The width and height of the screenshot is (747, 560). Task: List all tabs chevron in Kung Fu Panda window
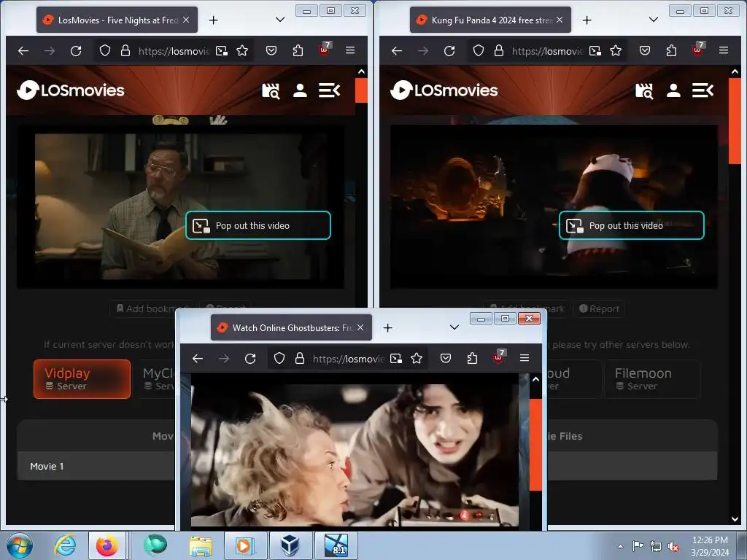(x=654, y=20)
